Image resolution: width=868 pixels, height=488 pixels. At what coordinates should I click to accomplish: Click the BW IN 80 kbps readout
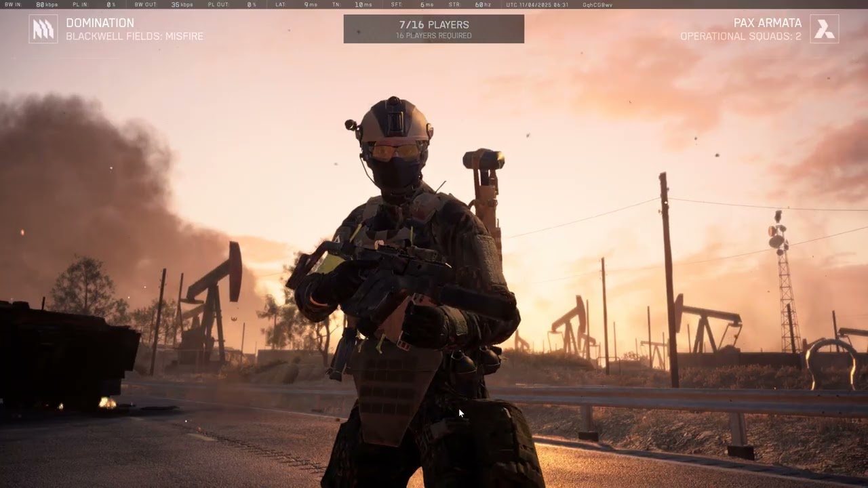coord(31,5)
